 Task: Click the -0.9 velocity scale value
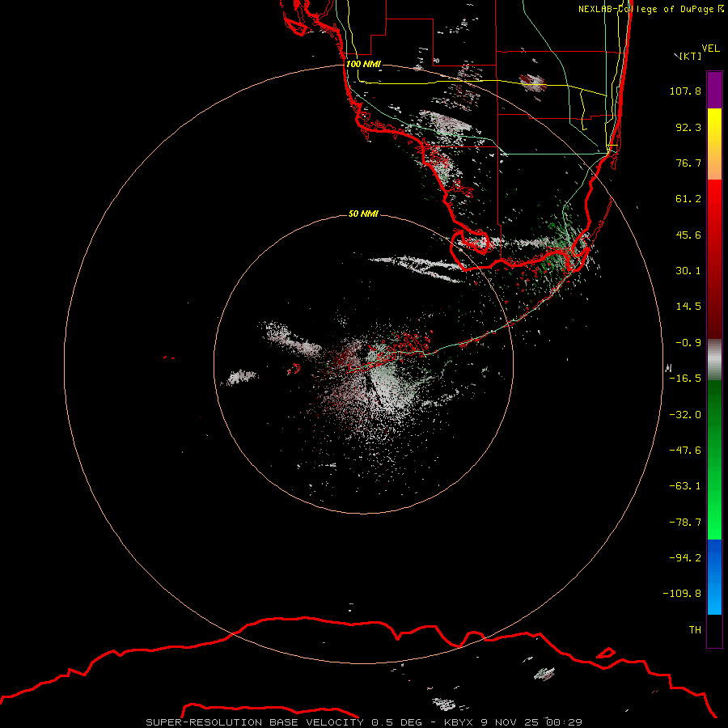(x=688, y=343)
